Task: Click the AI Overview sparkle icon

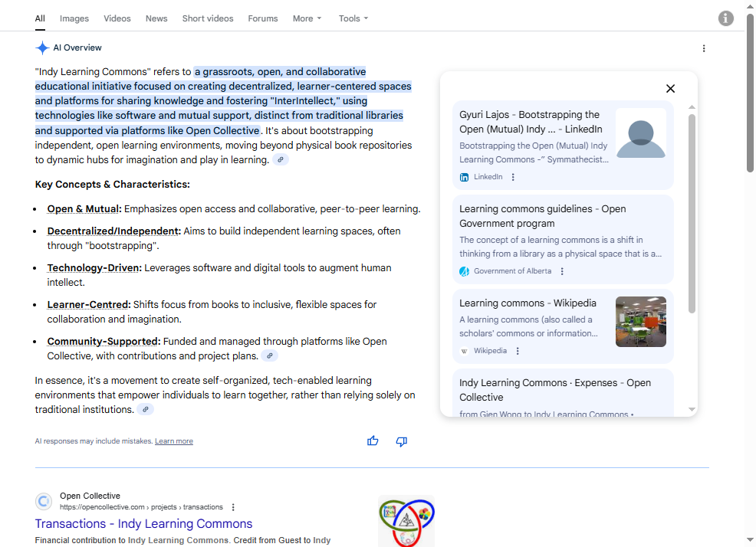Action: [x=42, y=47]
